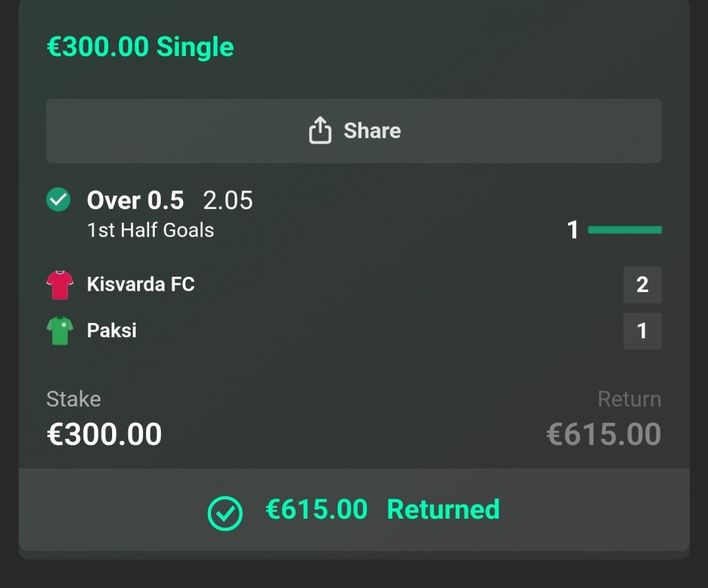This screenshot has height=588, width=708.
Task: Click the Paksi green jersey icon
Action: click(60, 331)
